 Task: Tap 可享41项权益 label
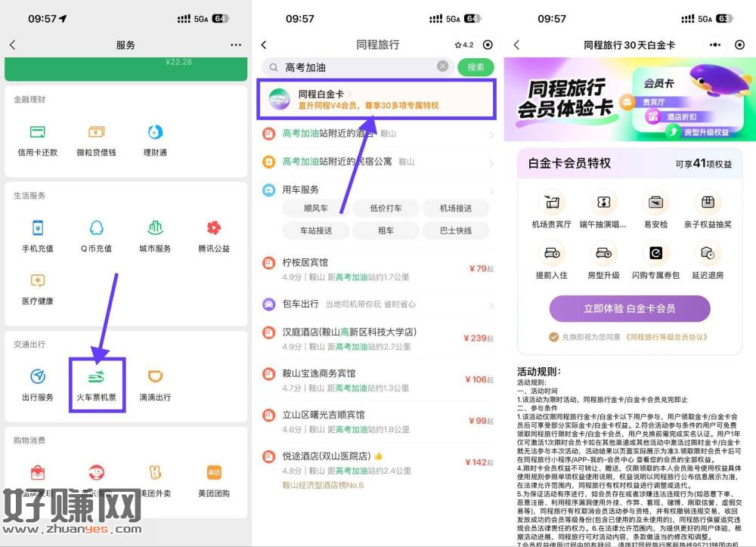click(703, 164)
